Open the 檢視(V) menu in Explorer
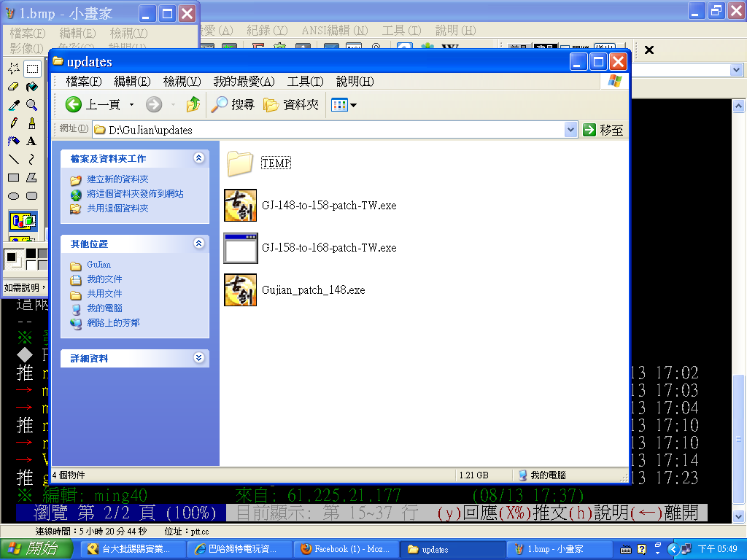This screenshot has height=560, width=747. click(182, 81)
